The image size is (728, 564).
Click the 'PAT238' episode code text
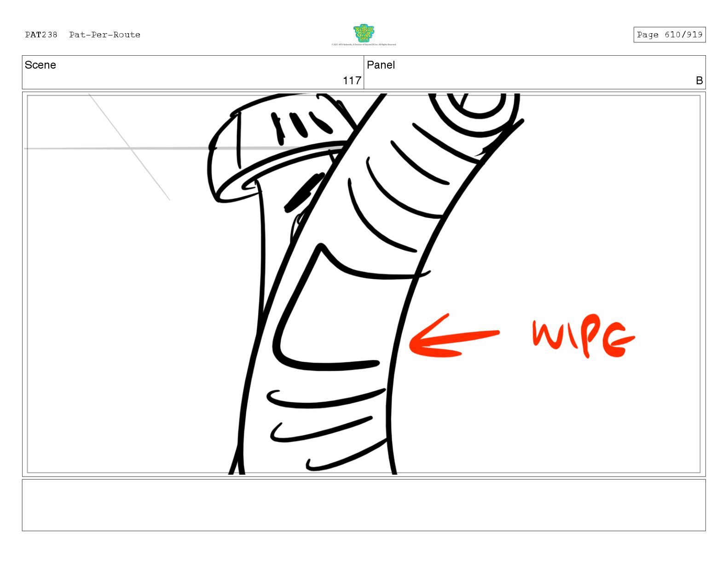[x=41, y=35]
